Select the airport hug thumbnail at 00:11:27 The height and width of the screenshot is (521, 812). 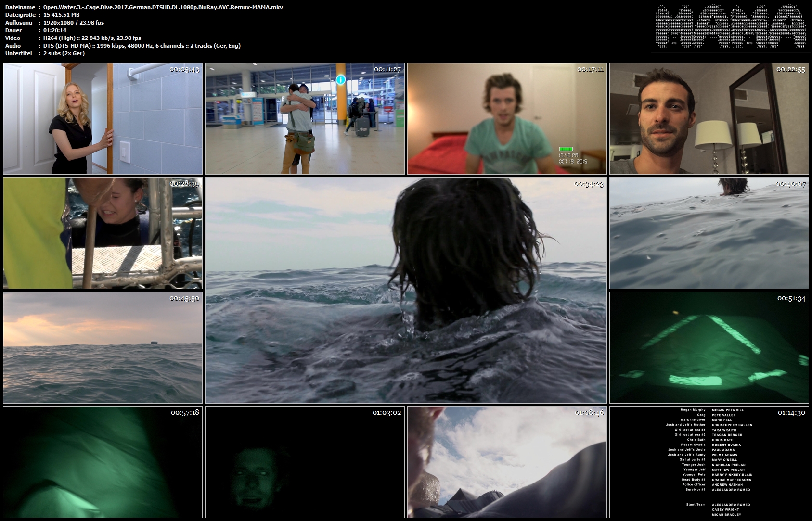point(305,118)
